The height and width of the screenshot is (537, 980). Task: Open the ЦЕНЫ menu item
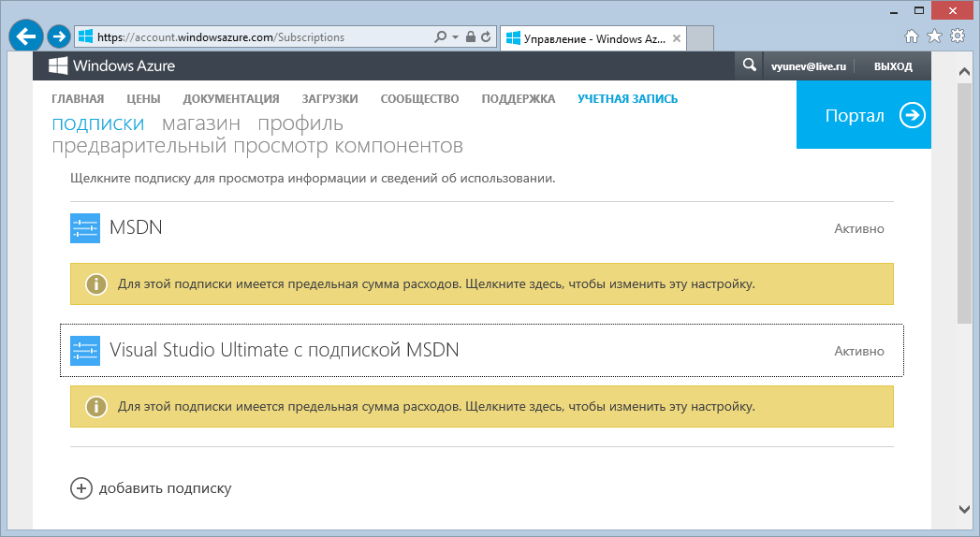143,98
